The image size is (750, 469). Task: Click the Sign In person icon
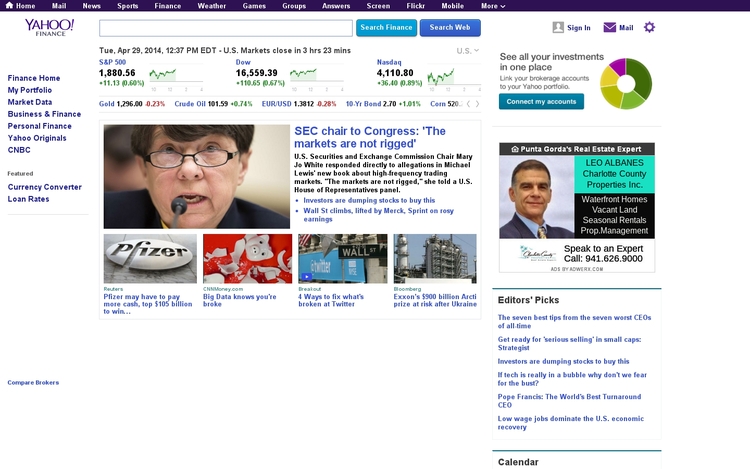pos(558,27)
